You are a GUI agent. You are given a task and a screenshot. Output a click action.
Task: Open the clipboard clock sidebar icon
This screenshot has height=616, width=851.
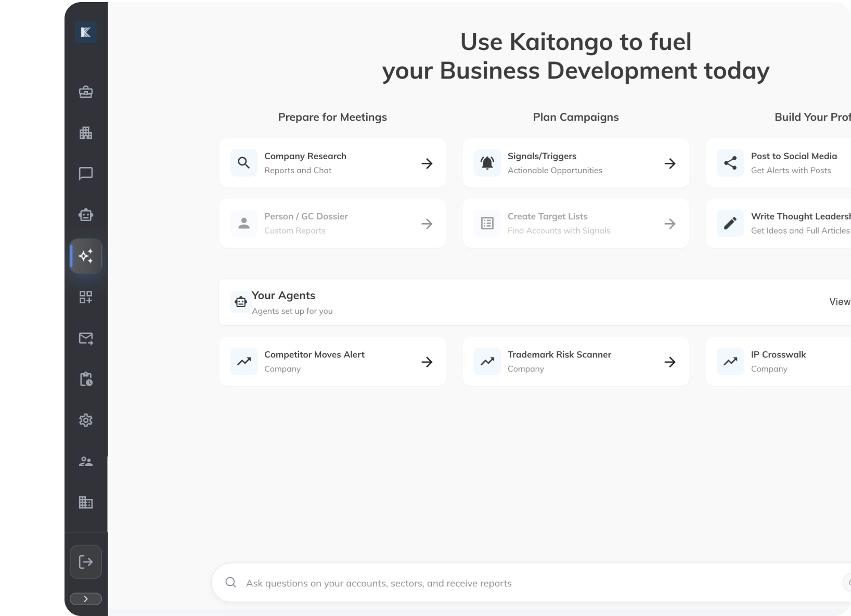click(86, 379)
